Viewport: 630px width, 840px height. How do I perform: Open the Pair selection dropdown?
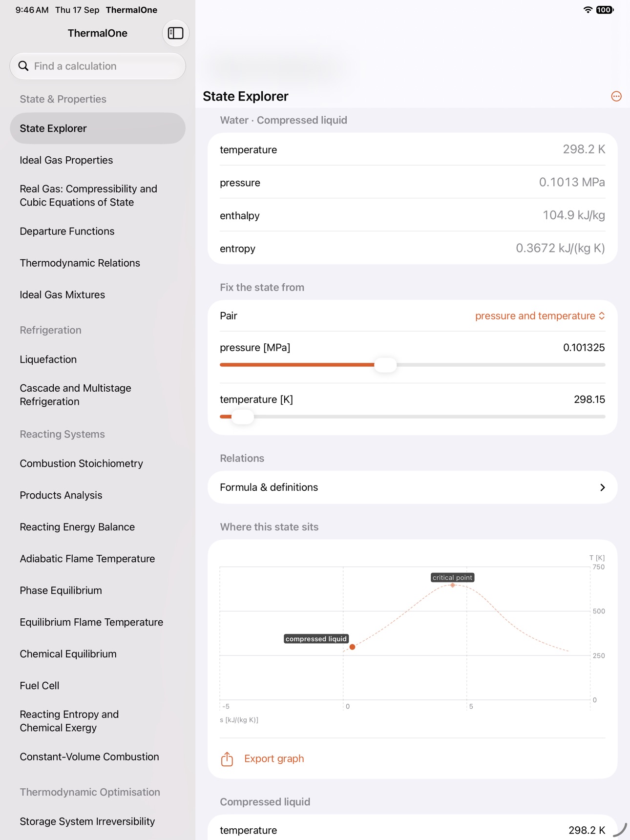point(540,316)
